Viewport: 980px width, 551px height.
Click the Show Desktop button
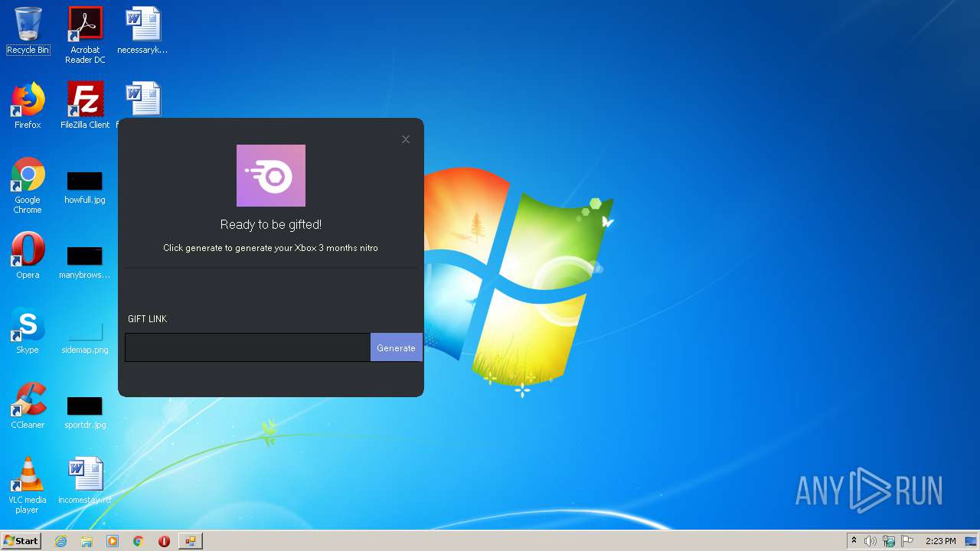pyautogui.click(x=971, y=541)
